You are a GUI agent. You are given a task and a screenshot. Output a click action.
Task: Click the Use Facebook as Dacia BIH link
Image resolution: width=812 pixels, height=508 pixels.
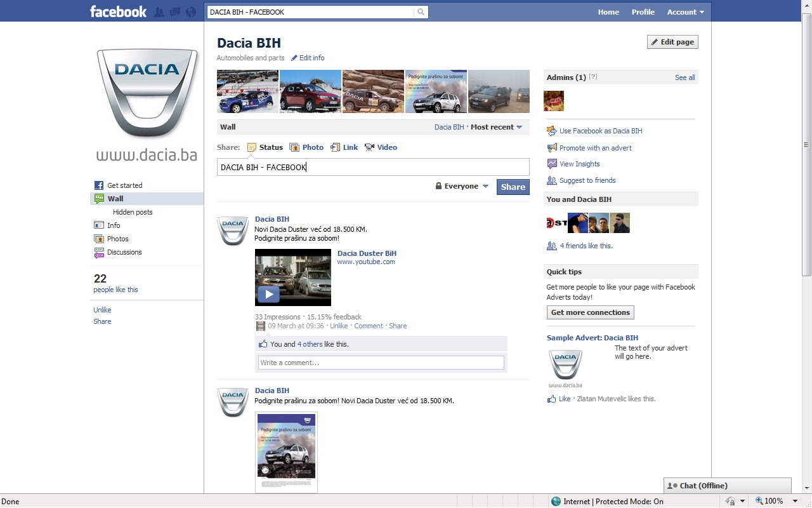click(x=601, y=131)
